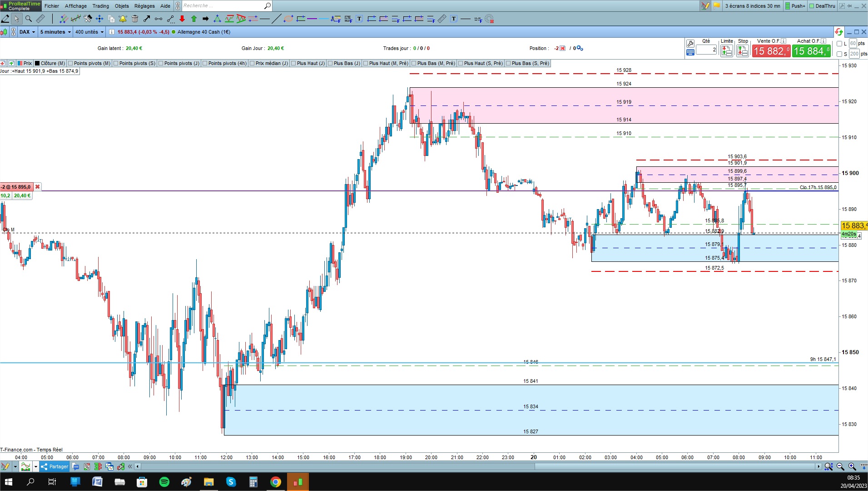This screenshot has width=868, height=491.
Task: Open the 5 minutes timeframe dropdown
Action: (x=55, y=32)
